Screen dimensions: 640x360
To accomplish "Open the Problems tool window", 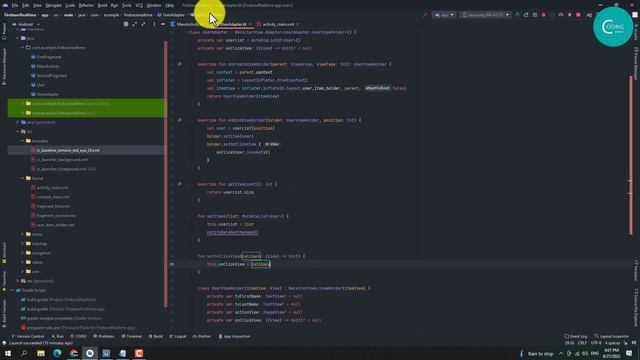I will tap(104, 336).
